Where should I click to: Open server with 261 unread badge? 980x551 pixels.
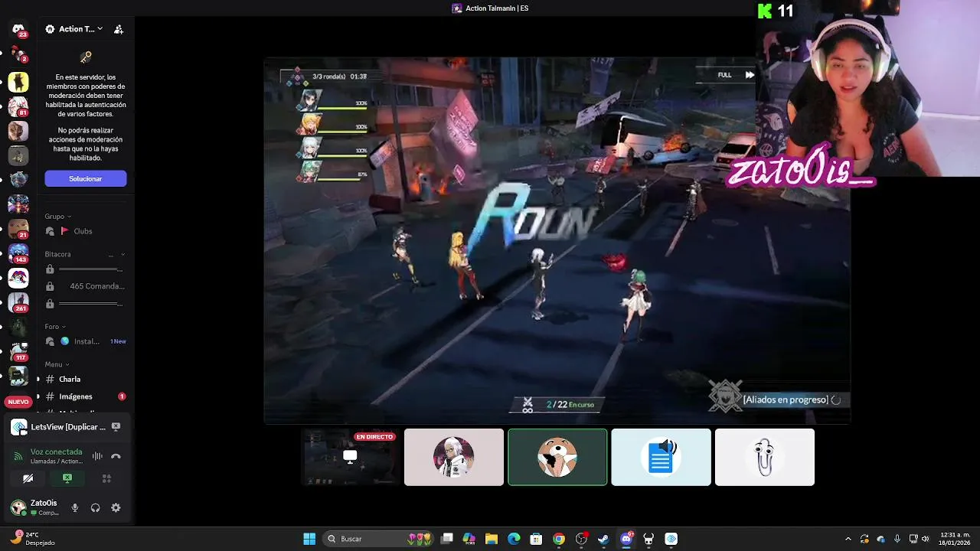point(18,302)
